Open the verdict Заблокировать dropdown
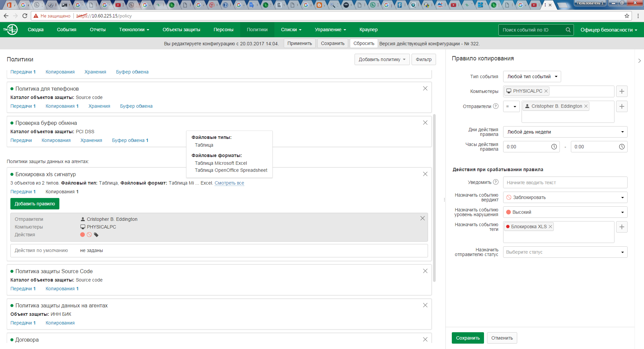Screen dimensions: 644x349 pyautogui.click(x=565, y=197)
